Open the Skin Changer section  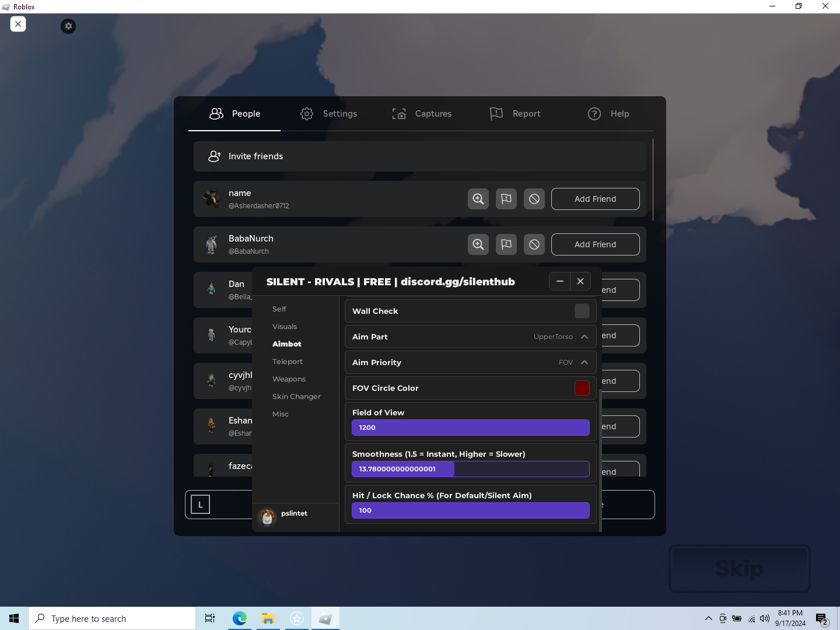click(296, 397)
